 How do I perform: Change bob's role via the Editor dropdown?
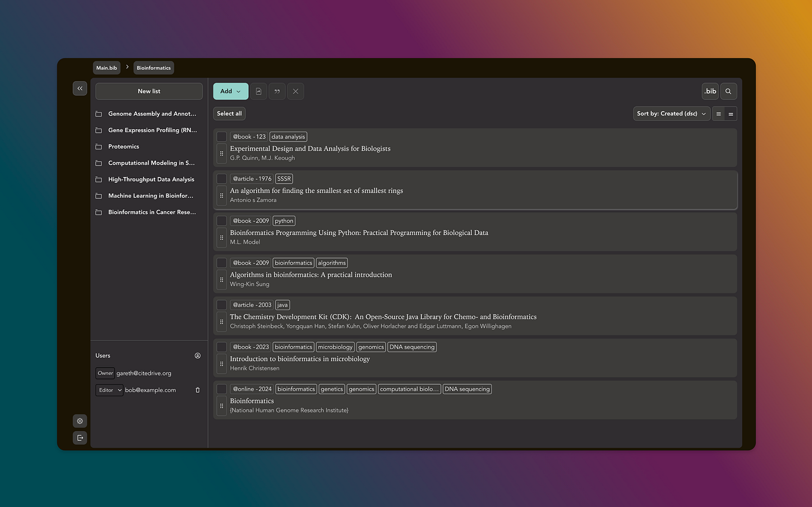109,390
